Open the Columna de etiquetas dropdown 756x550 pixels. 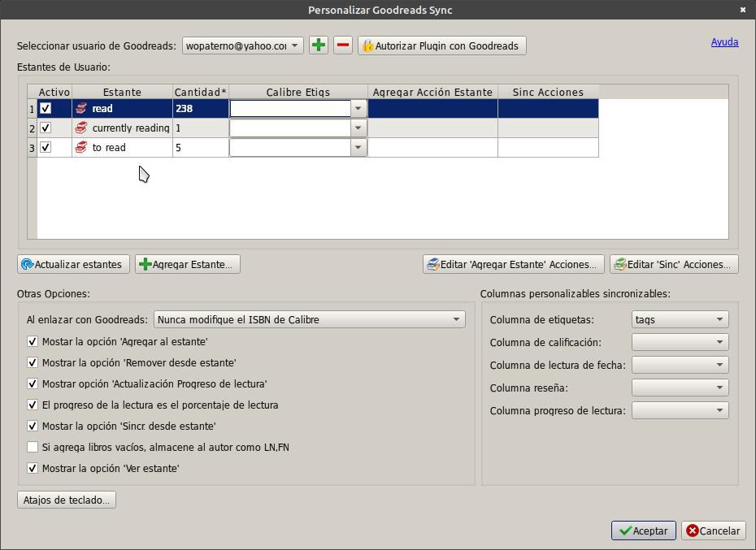(x=680, y=319)
